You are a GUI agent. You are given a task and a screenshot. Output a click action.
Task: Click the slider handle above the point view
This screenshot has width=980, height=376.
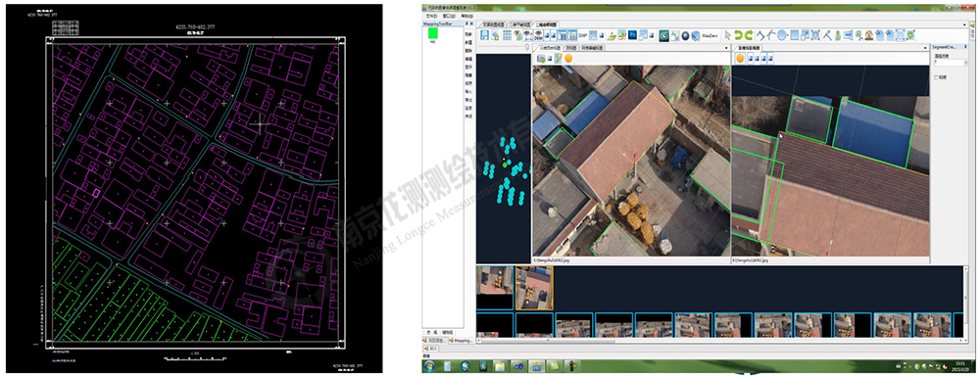(527, 47)
